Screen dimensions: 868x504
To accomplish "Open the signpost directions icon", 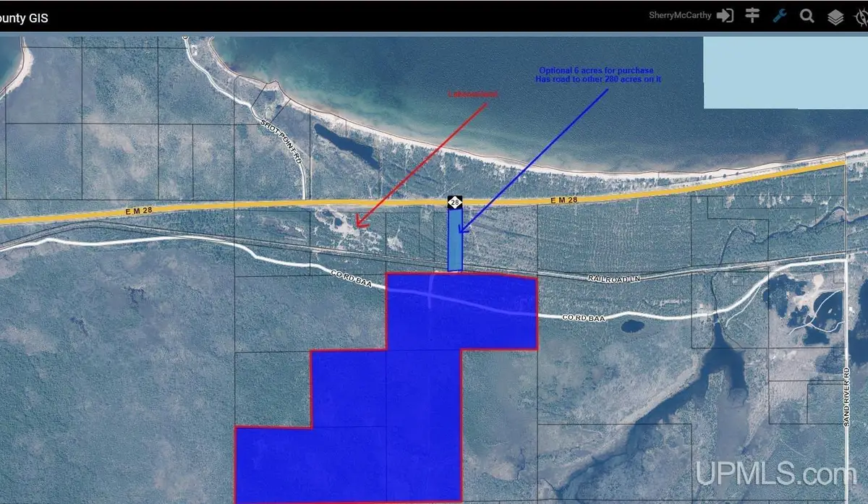I will pos(752,16).
